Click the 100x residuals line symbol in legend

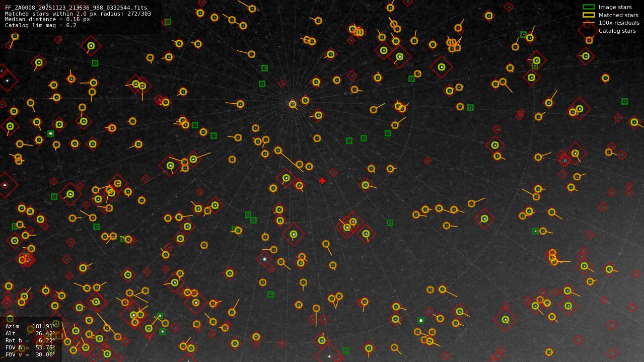589,23
